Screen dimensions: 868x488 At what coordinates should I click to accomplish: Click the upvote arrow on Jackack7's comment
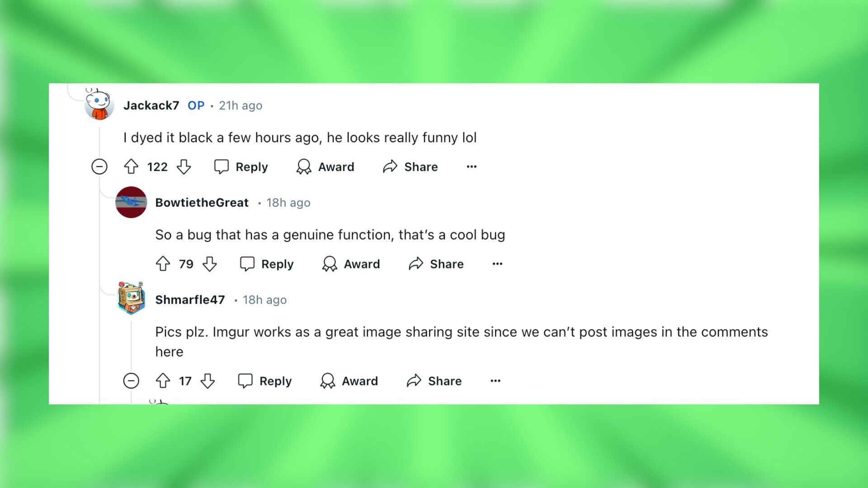(131, 166)
